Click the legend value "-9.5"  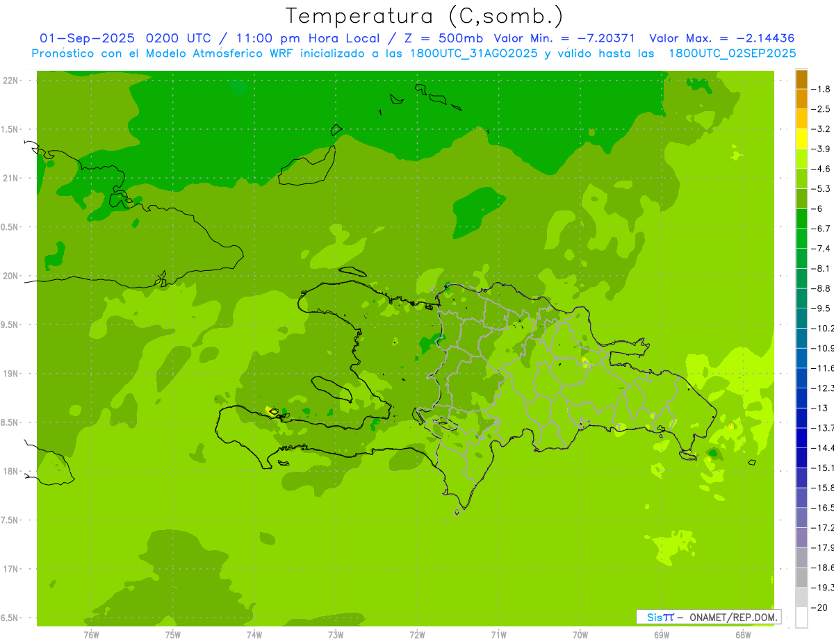(821, 308)
